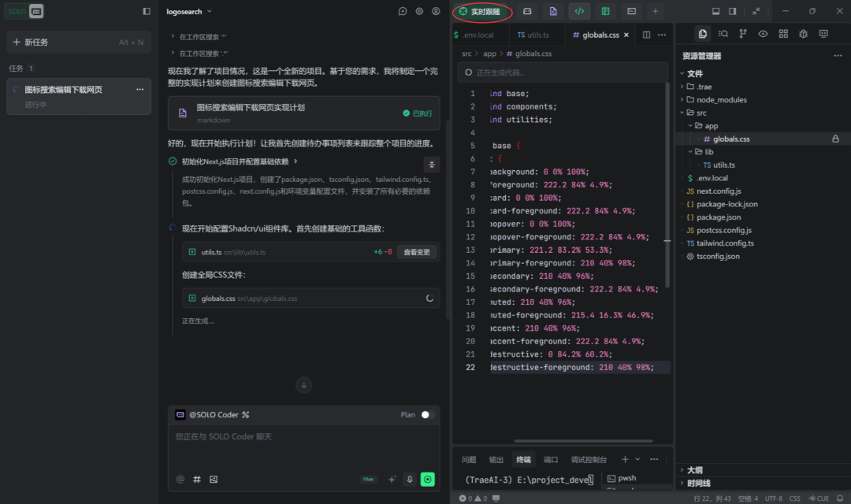Click the split editor icon
851x504 pixels.
coord(646,35)
